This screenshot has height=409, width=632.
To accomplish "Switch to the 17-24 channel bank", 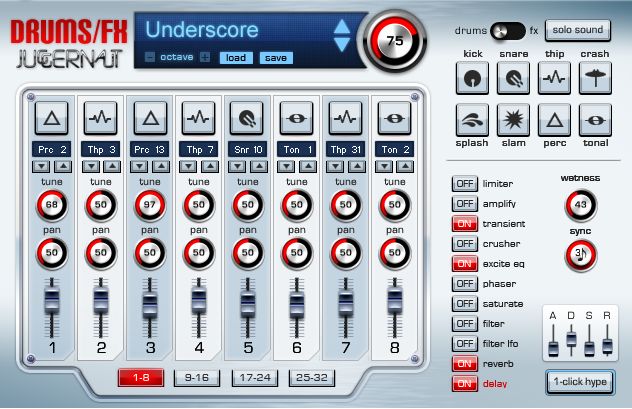I will (255, 378).
